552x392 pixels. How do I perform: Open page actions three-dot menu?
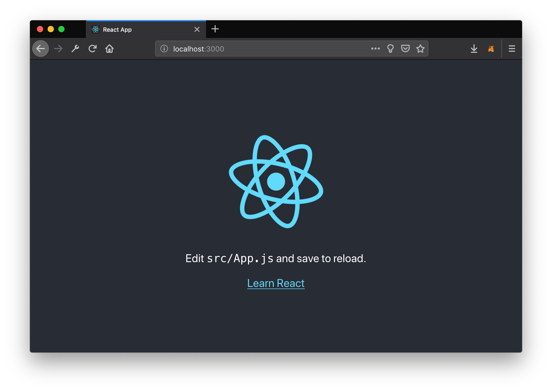click(375, 49)
